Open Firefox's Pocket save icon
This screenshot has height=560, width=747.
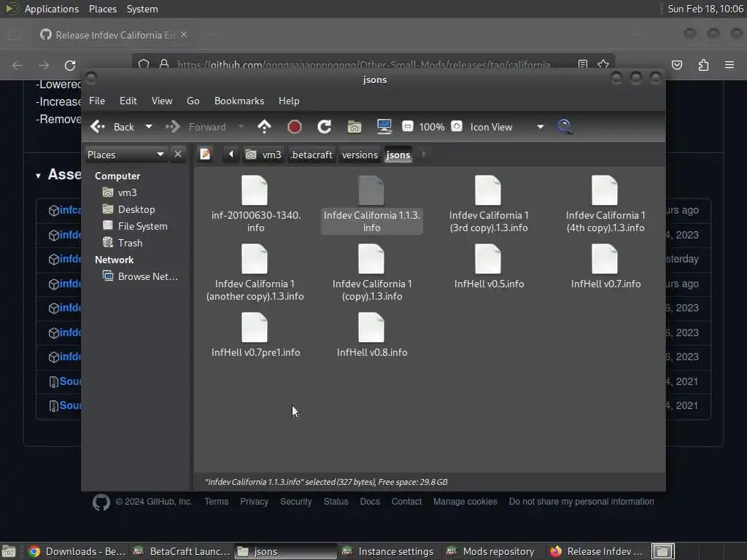tap(676, 65)
